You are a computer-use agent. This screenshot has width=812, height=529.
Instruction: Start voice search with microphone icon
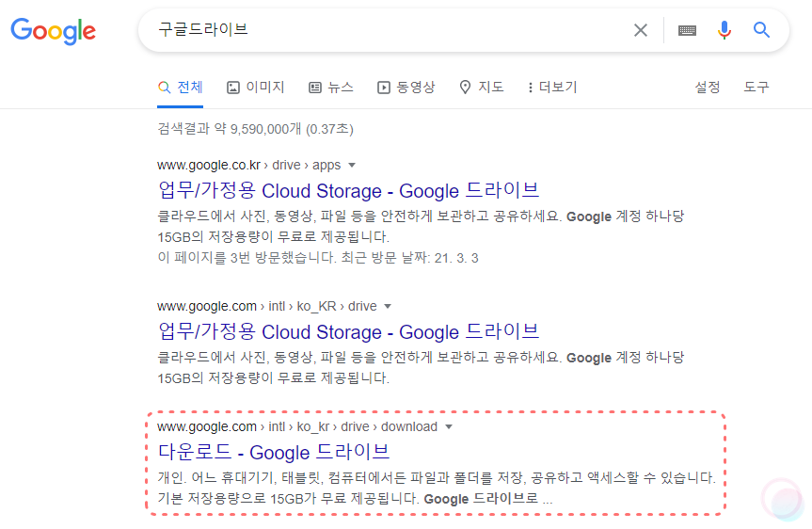point(724,30)
